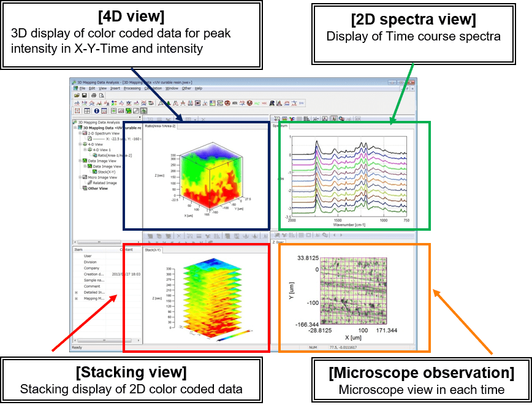Viewport: 532px width, 405px height.
Task: Click the tree pane scroll-left arrow
Action: pyautogui.click(x=75, y=242)
